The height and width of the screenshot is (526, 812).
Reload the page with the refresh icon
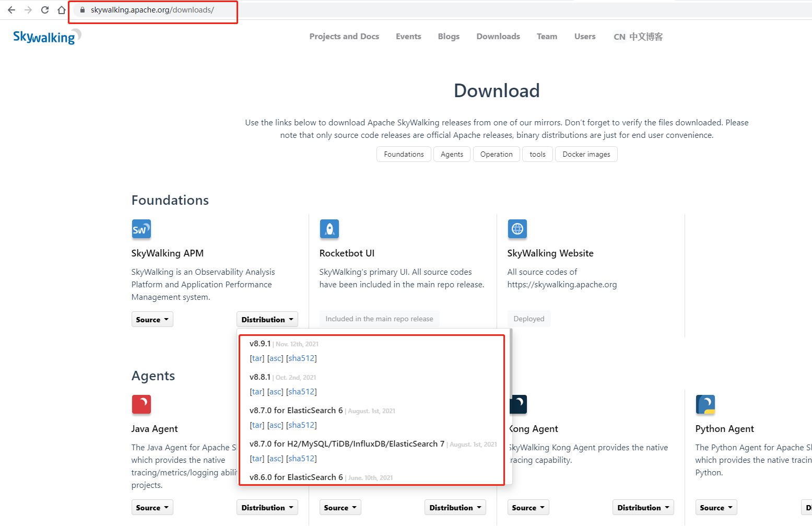tap(45, 10)
